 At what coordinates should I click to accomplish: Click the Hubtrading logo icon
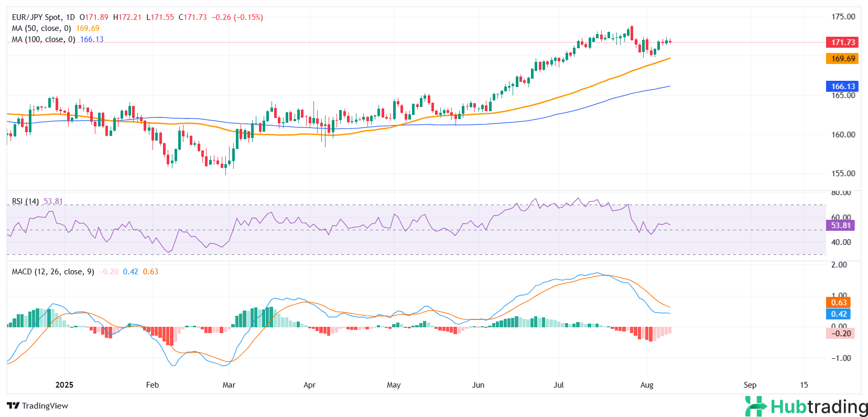pos(756,407)
